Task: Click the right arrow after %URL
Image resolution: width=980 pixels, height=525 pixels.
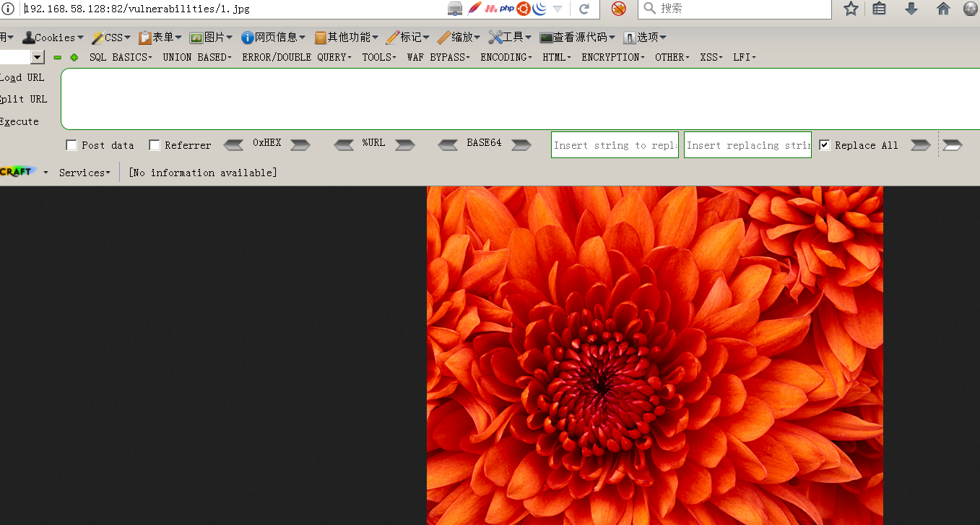Action: [x=405, y=145]
